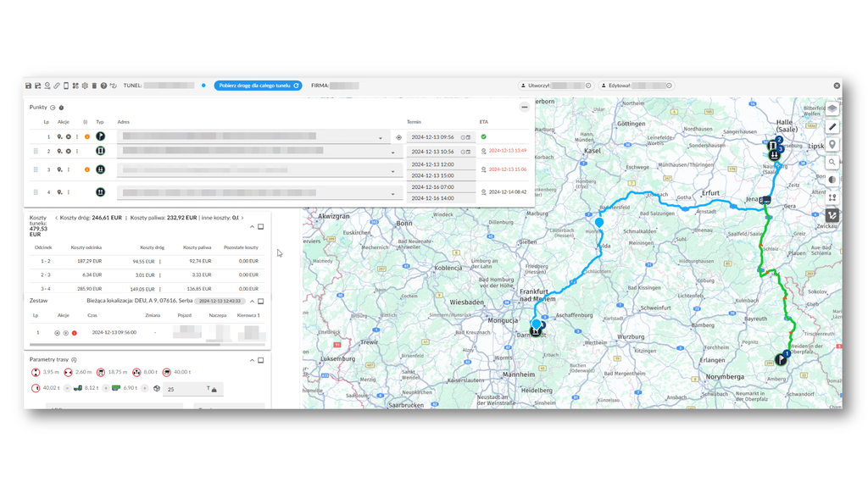Toggle the blue status dot after TUNEL
Viewport: 868px width, 488px height.
(203, 86)
